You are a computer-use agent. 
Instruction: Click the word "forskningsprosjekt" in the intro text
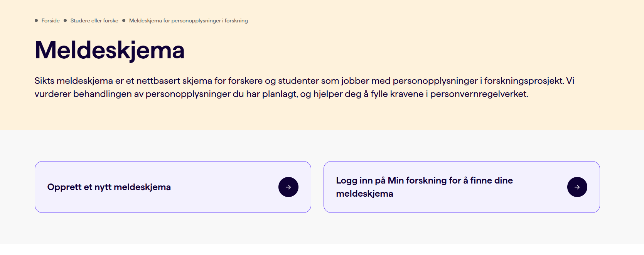524,81
